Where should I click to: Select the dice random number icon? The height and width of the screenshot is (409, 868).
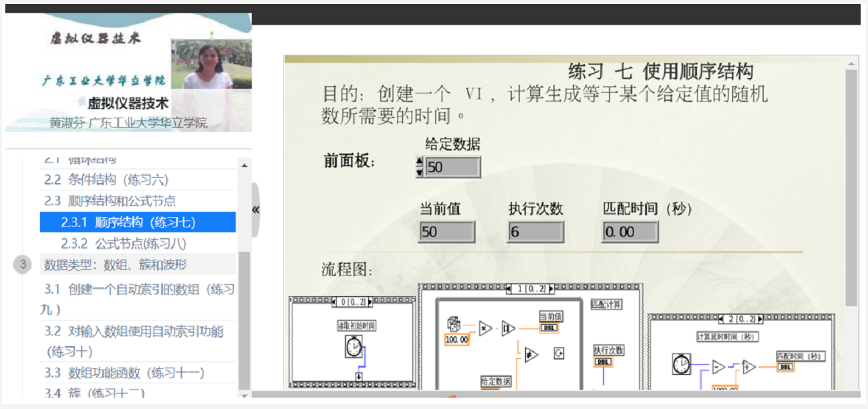[453, 325]
